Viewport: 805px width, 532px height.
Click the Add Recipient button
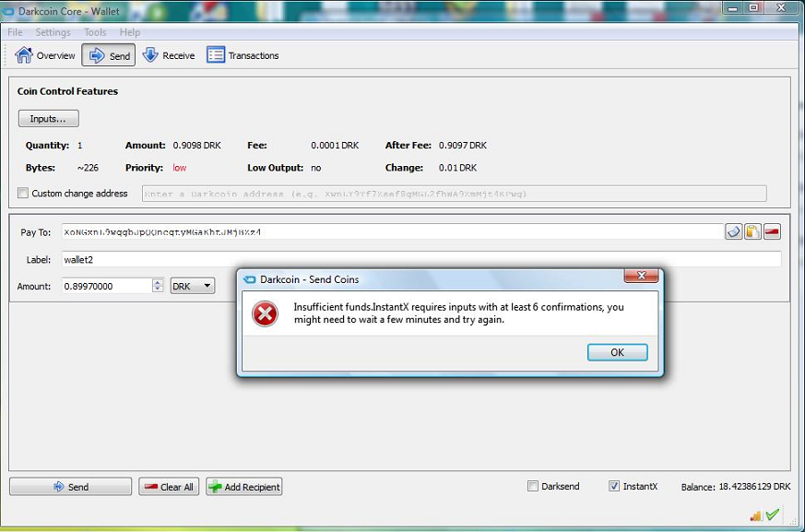coord(243,487)
